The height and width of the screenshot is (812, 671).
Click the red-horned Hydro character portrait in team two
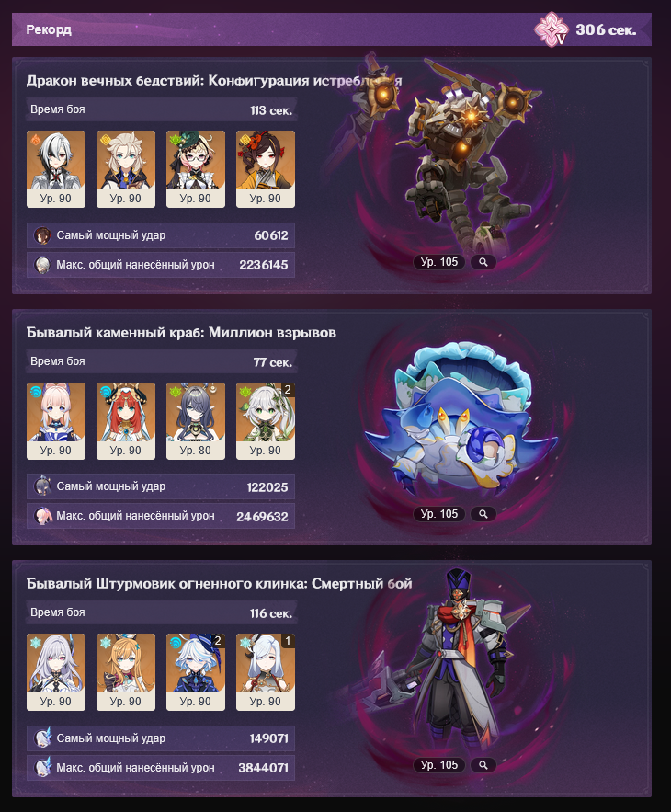(x=126, y=421)
